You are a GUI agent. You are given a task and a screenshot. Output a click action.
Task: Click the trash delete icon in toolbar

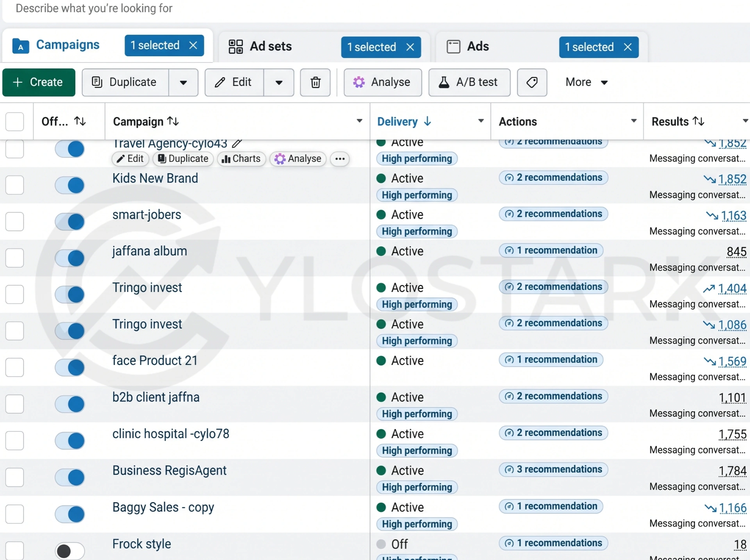pyautogui.click(x=315, y=82)
